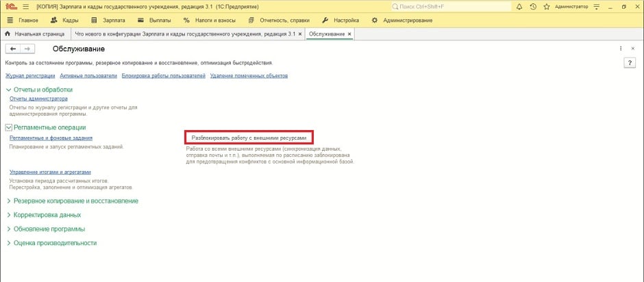Click the Обслуживание page heading text
This screenshot has width=644, height=282.
point(79,49)
